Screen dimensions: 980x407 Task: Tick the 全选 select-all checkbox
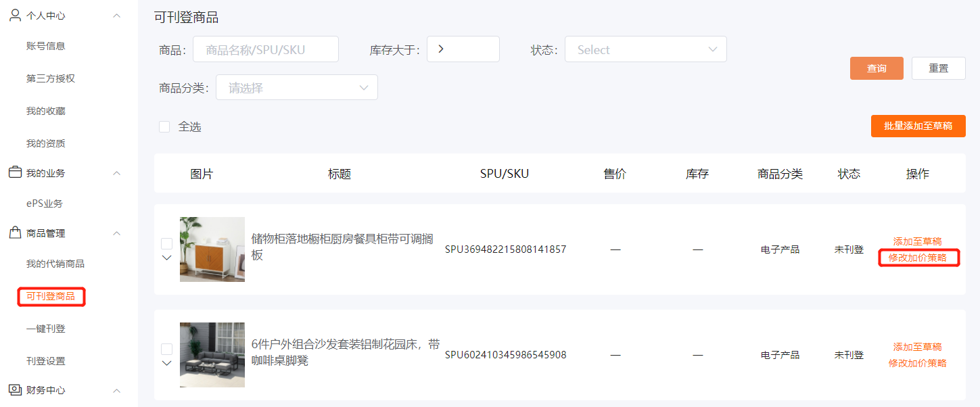[x=164, y=126]
